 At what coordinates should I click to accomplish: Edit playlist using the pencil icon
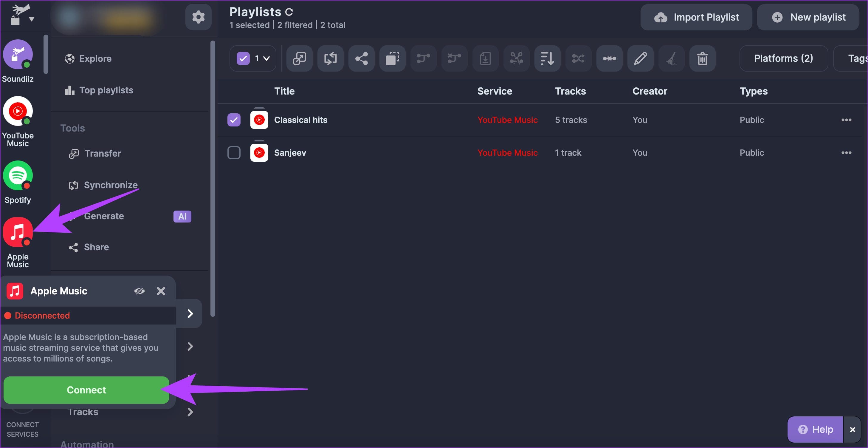point(640,58)
